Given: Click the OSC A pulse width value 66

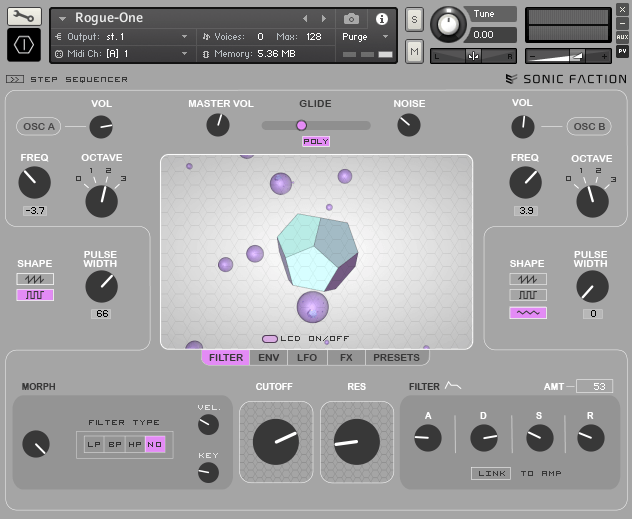Looking at the screenshot, I should [x=102, y=313].
